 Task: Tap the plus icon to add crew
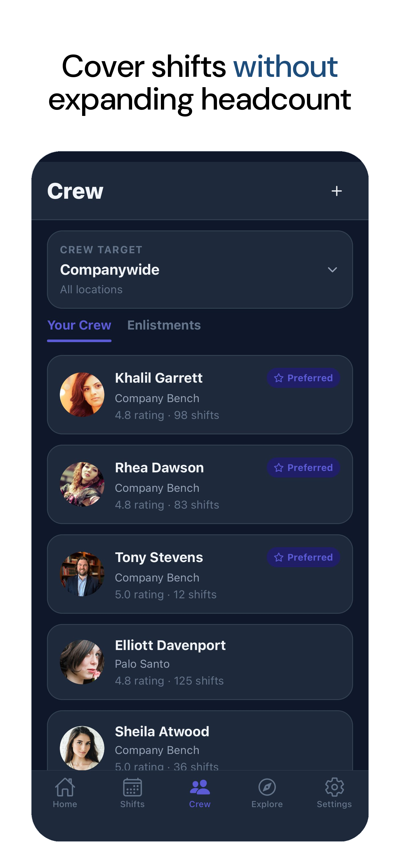tap(336, 191)
